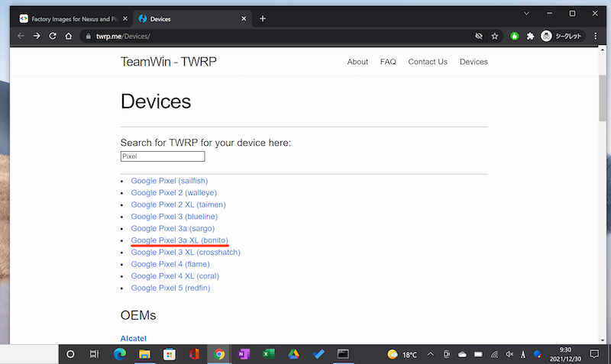Viewport: 611px width, 364px height.
Task: Bookmark this page with the star icon
Action: (495, 36)
